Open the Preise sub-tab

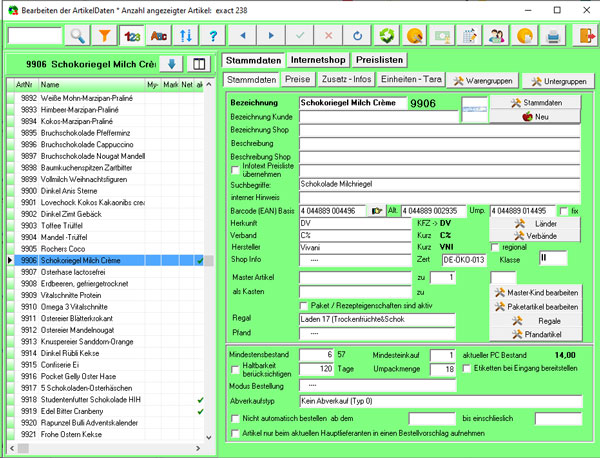click(297, 79)
